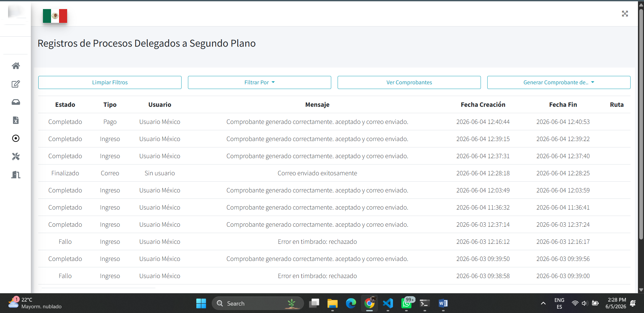Select the Fallo status in 09:38:58 row

65,276
